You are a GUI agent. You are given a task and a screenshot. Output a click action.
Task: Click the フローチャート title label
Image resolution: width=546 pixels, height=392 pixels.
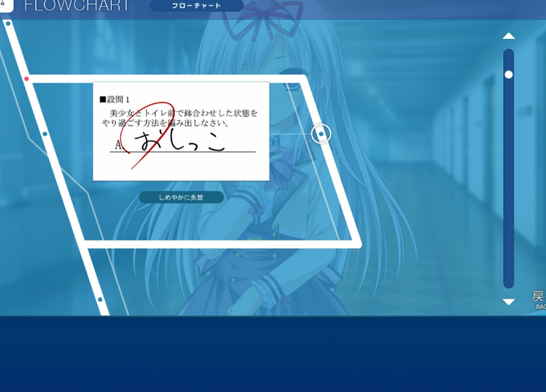[x=196, y=5]
